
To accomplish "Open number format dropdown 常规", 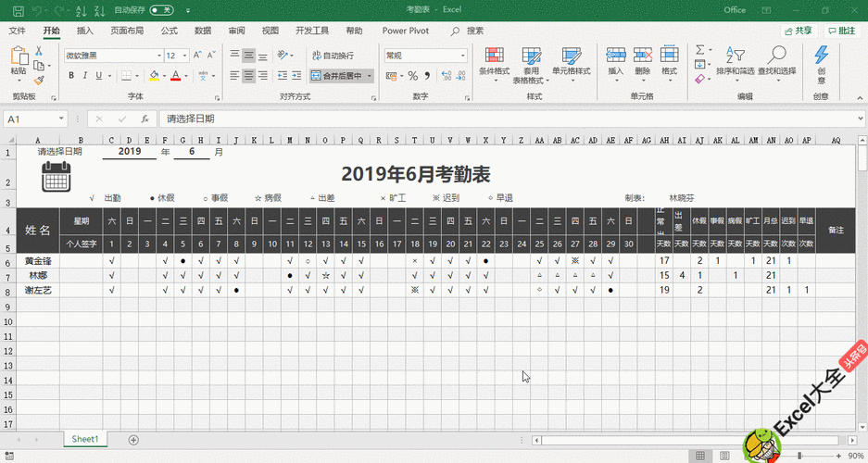I will (463, 56).
